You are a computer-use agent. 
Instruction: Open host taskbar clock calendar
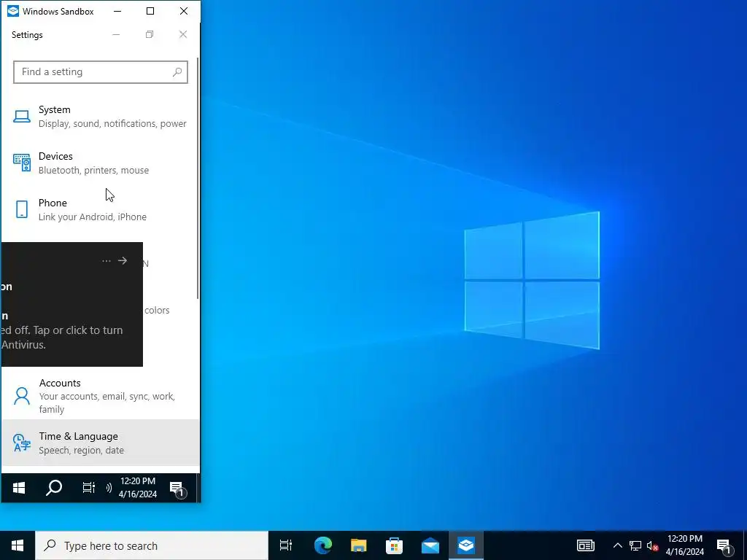click(684, 545)
